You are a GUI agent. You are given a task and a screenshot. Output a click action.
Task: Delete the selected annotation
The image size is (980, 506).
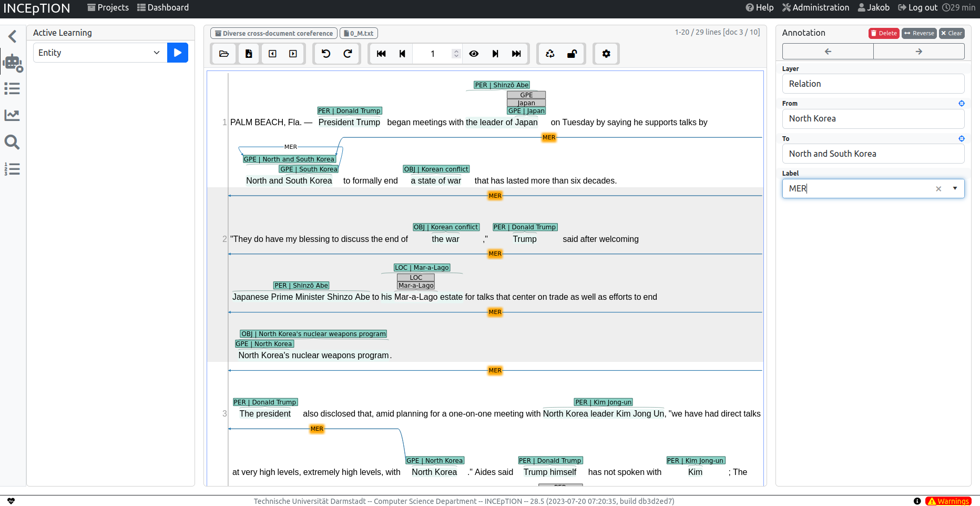(884, 33)
